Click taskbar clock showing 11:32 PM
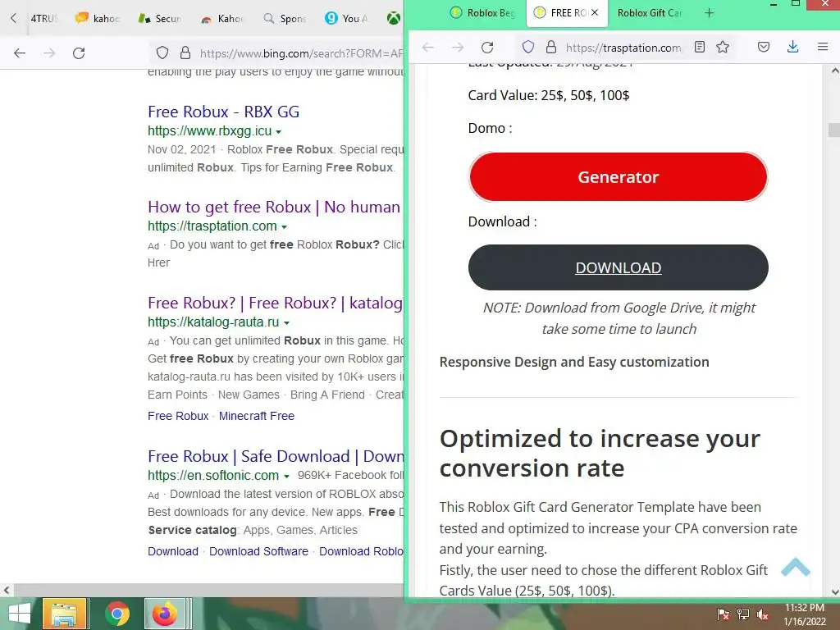 (x=804, y=608)
